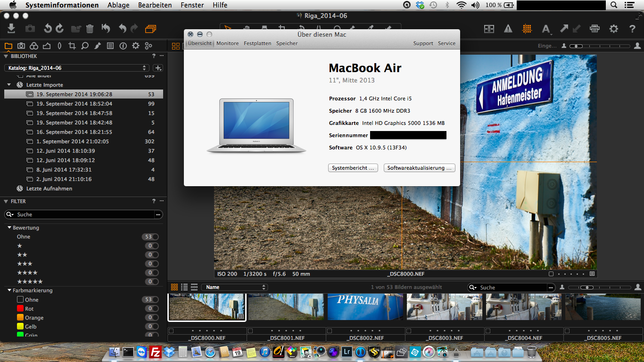Rotate image right with toolbar icon
This screenshot has height=362, width=644.
[x=59, y=29]
